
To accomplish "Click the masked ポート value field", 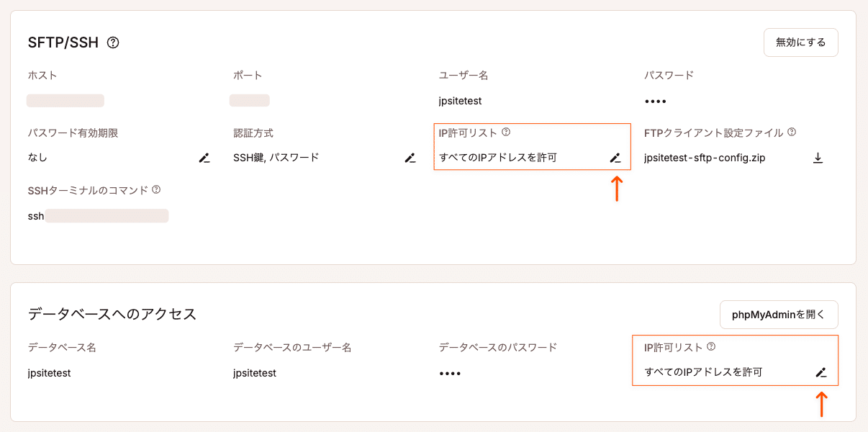I will (x=250, y=100).
